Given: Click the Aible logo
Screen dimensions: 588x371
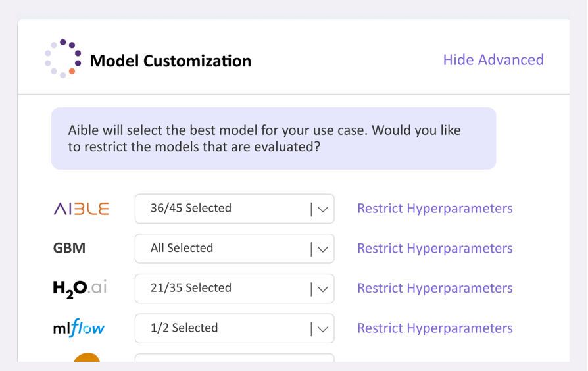Looking at the screenshot, I should tap(82, 209).
